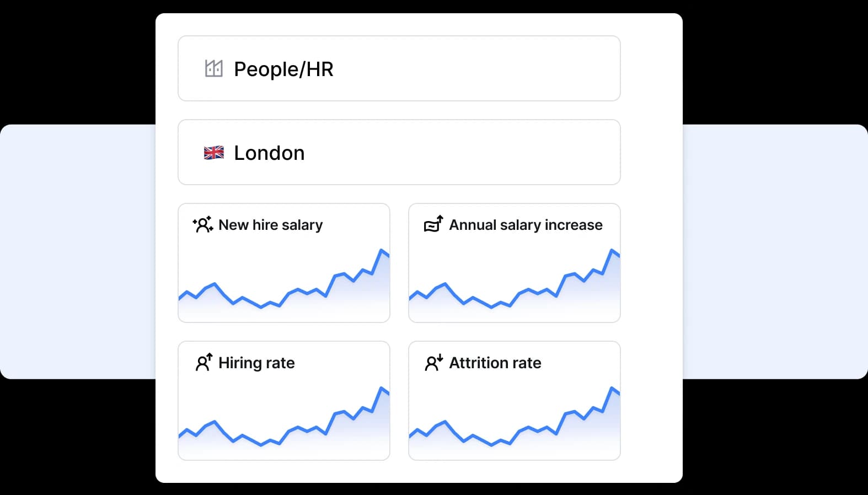
Task: Click the Attrition rate label
Action: pos(495,363)
